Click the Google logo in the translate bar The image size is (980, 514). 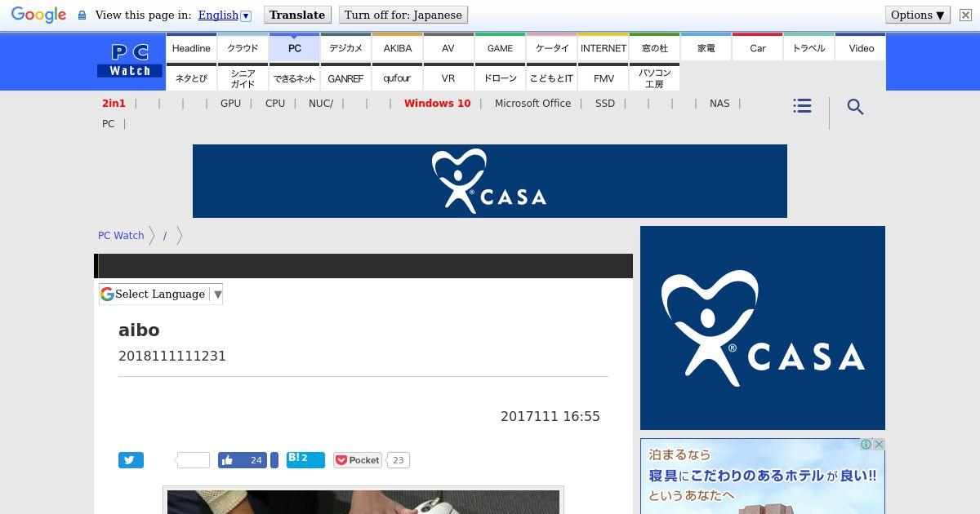click(38, 15)
